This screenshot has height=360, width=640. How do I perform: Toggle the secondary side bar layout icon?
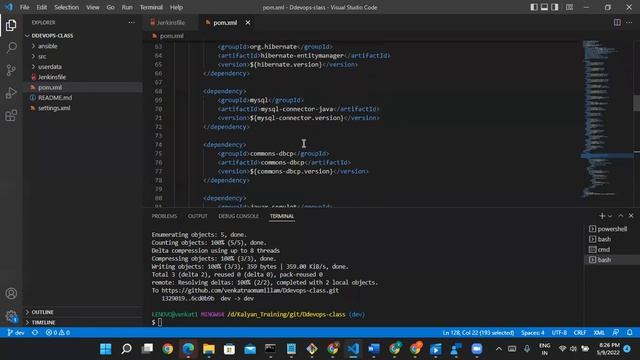[x=555, y=7]
